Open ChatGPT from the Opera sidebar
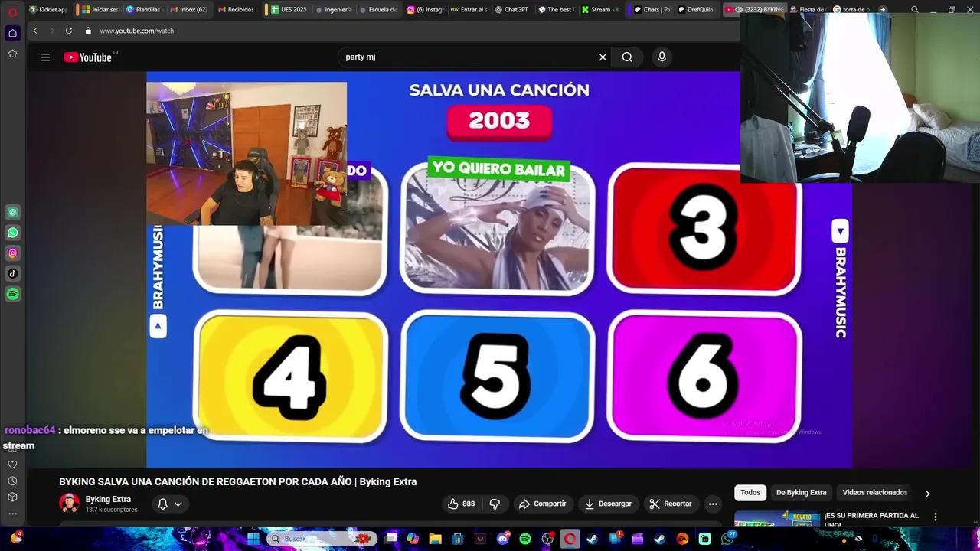The height and width of the screenshot is (551, 980). pos(12,212)
